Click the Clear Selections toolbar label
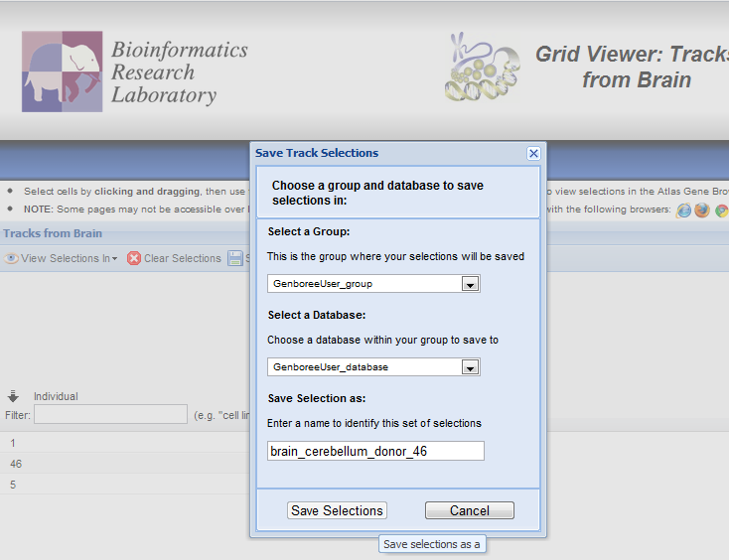Viewport: 729px width, 560px height. pos(182,258)
